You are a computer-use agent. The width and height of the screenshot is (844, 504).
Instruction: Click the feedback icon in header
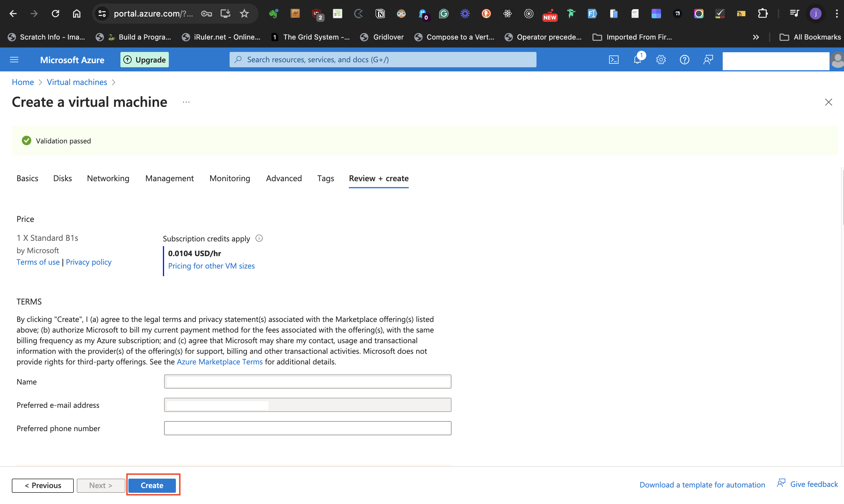[708, 60]
